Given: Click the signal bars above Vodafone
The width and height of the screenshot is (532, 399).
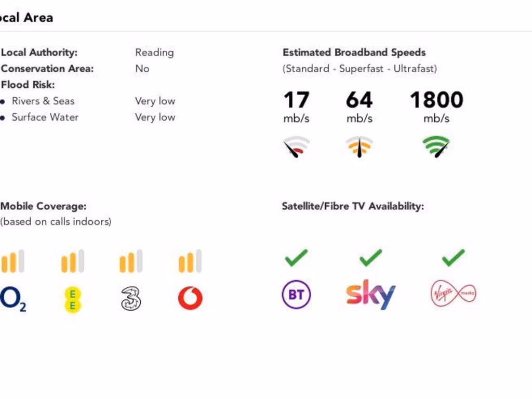Looking at the screenshot, I should 190,261.
